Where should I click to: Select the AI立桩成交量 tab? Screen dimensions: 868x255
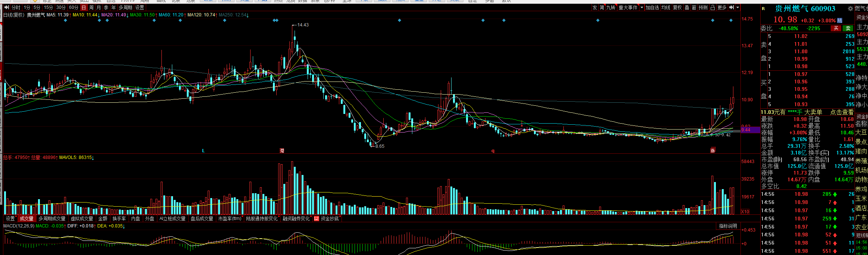pyautogui.click(x=172, y=219)
